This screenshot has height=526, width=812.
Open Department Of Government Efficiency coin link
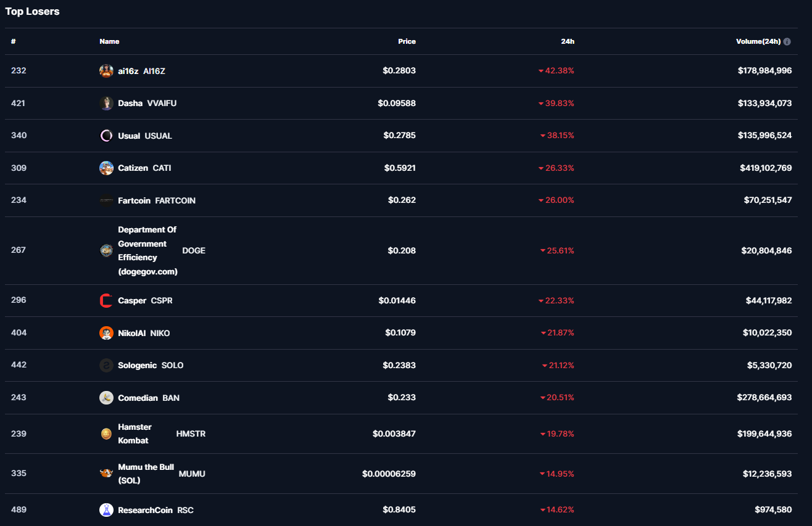tap(147, 250)
